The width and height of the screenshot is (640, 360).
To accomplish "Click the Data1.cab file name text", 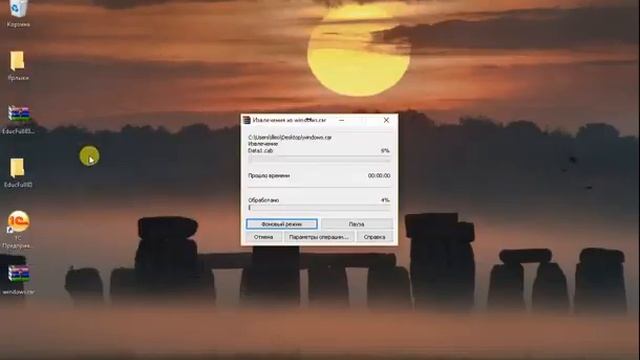I will click(260, 151).
